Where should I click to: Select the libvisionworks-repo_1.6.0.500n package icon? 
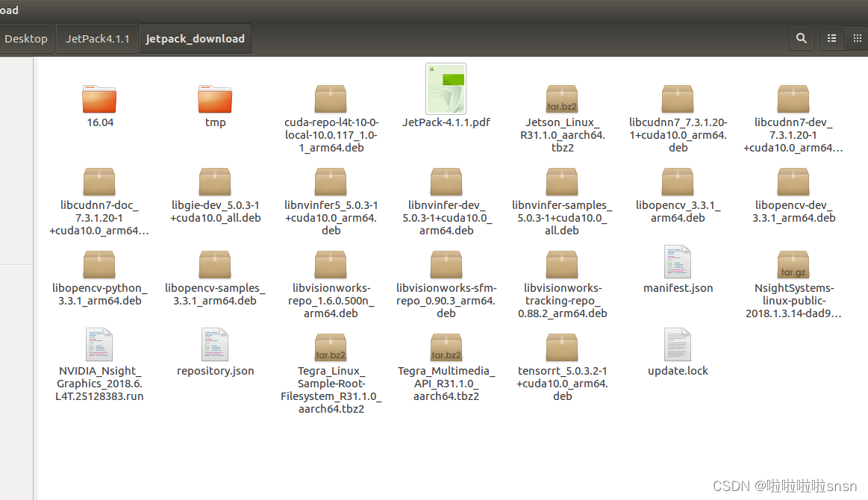[x=331, y=265]
